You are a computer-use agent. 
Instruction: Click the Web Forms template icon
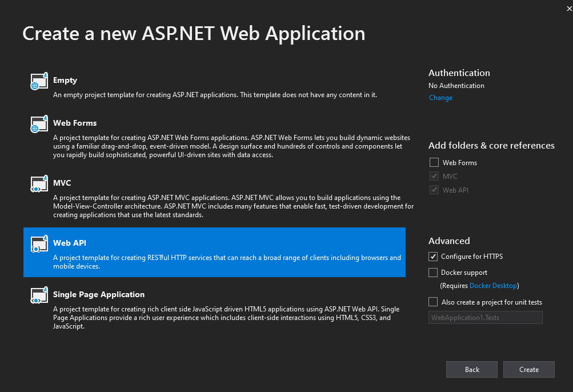[x=38, y=124]
